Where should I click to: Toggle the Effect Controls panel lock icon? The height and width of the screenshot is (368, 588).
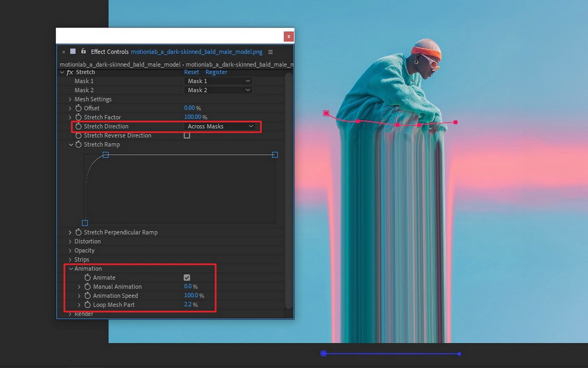click(x=83, y=51)
